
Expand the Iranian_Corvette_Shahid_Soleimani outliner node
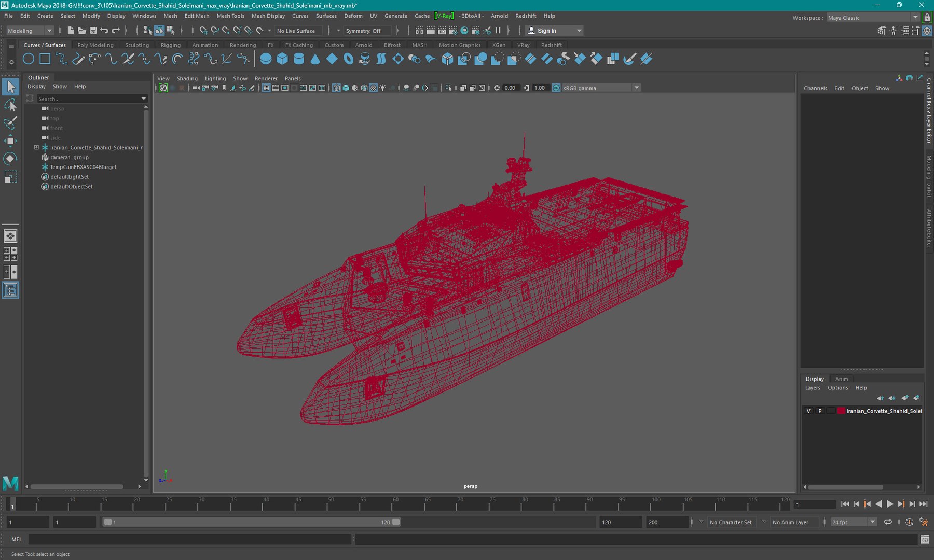pyautogui.click(x=36, y=147)
